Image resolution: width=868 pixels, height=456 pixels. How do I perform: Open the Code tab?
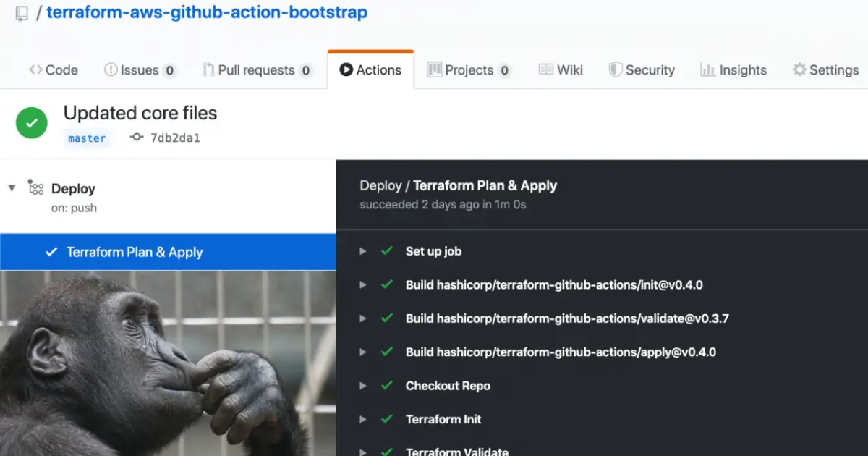pos(54,70)
